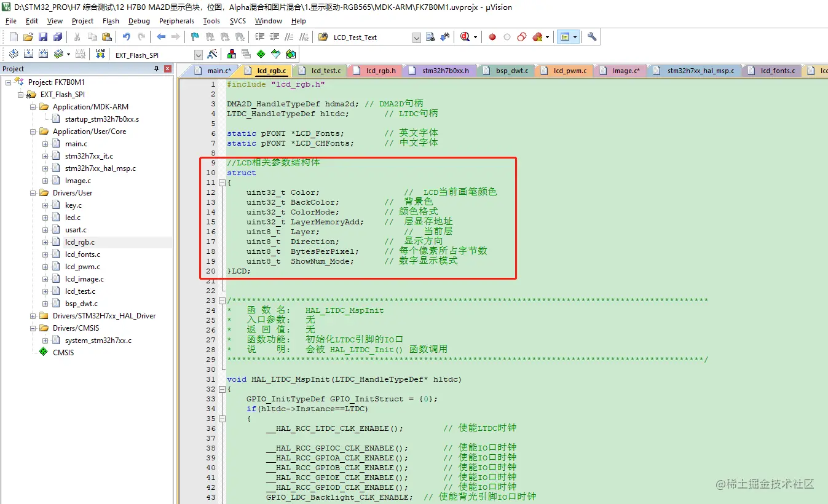The image size is (828, 504).
Task: Click the Kill All Breakpoints icon
Action: pyautogui.click(x=537, y=37)
